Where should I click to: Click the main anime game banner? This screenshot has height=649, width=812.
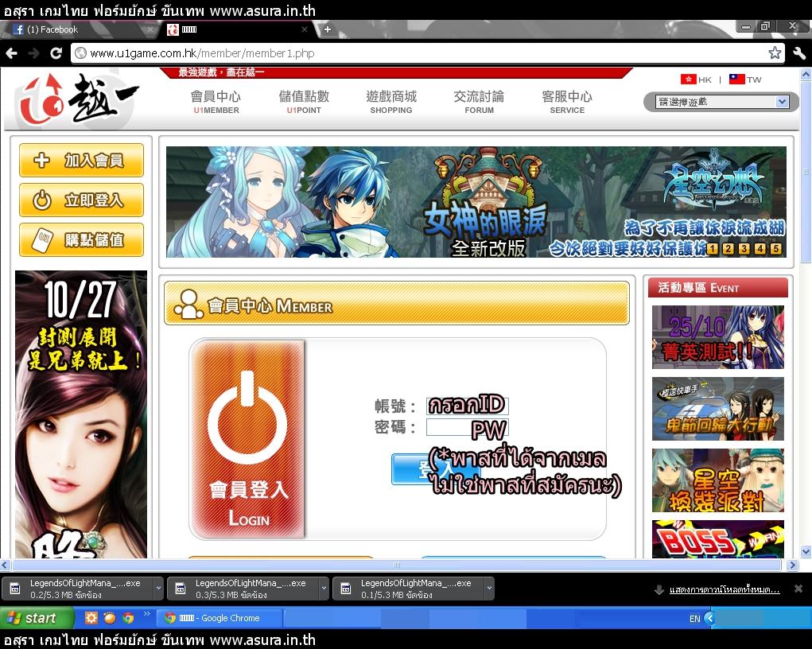476,201
